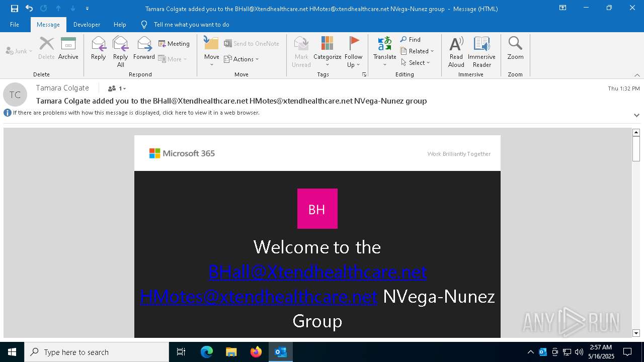644x362 pixels.
Task: Open the Categorize color menu
Action: pyautogui.click(x=328, y=51)
